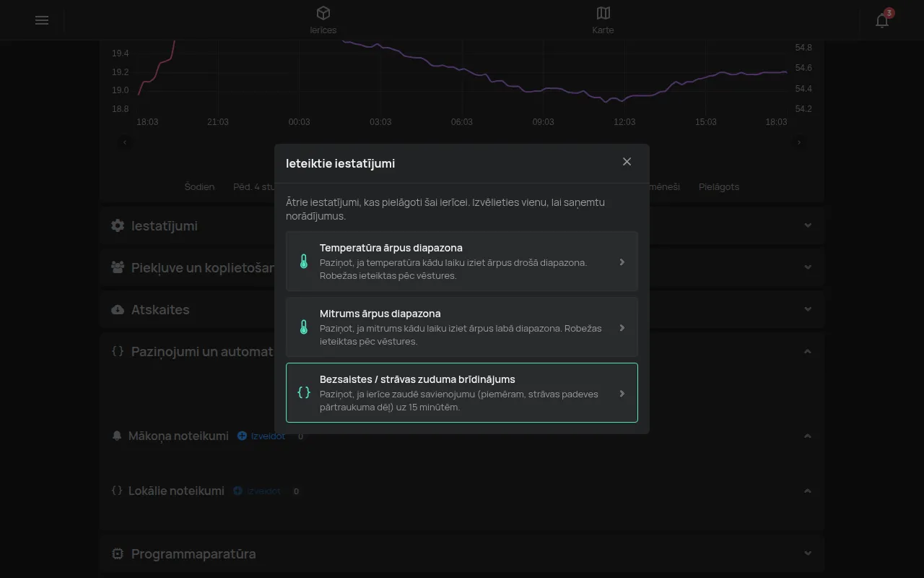Create a new Mākoņa noteikumi rule
This screenshot has width=924, height=578.
[x=261, y=436]
